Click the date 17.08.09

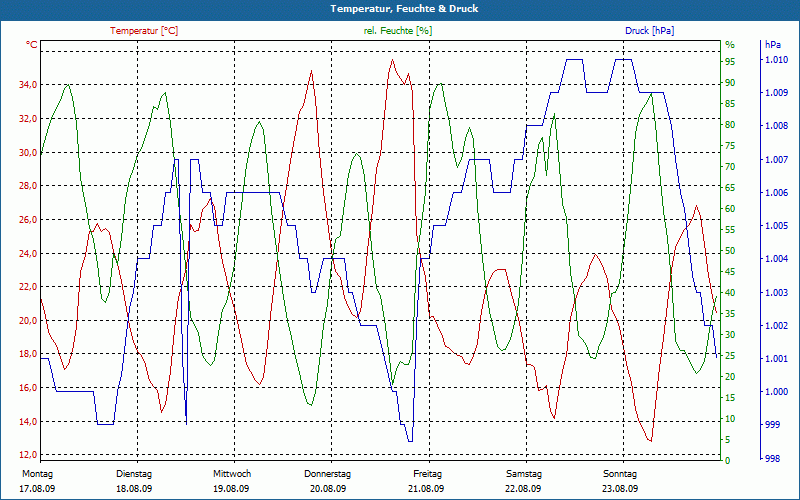tap(37, 489)
